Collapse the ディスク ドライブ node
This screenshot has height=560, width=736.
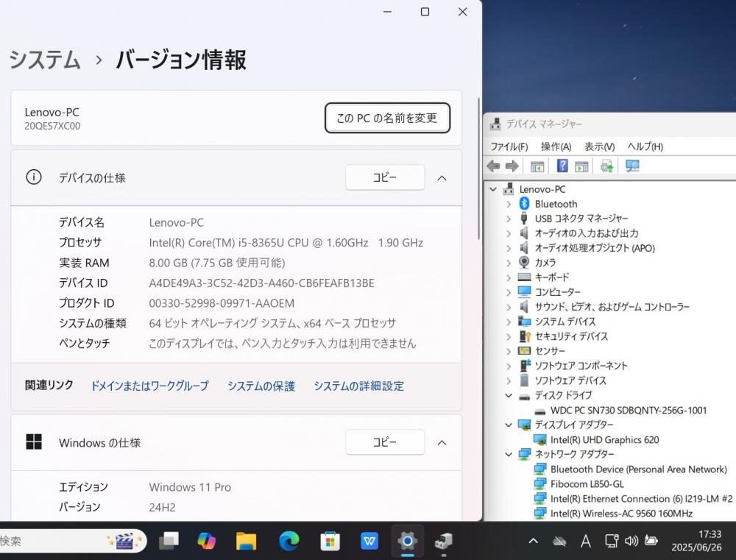pyautogui.click(x=509, y=396)
